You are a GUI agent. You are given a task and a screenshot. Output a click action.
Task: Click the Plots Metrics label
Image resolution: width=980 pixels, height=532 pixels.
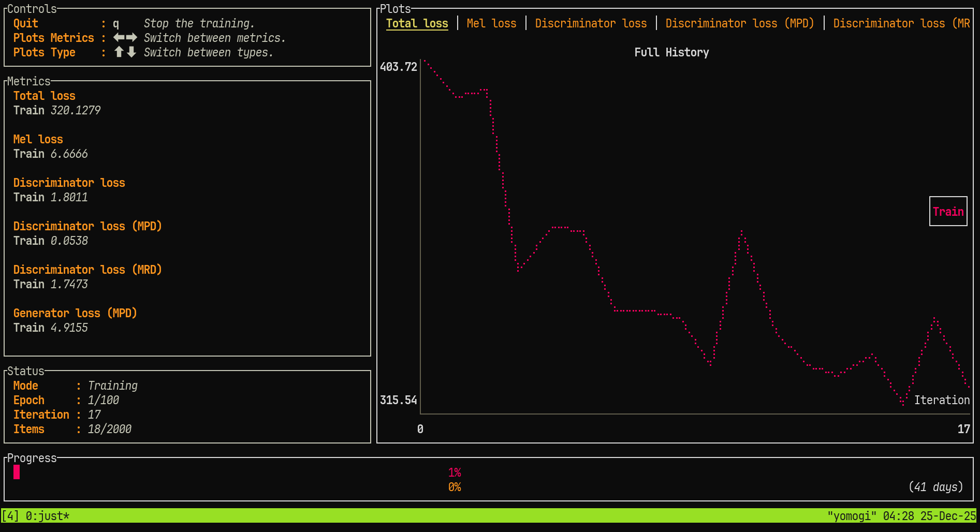pos(54,38)
